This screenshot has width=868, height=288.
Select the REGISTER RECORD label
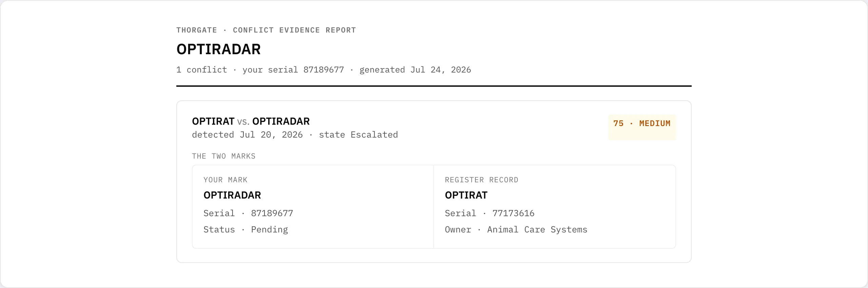click(x=481, y=180)
